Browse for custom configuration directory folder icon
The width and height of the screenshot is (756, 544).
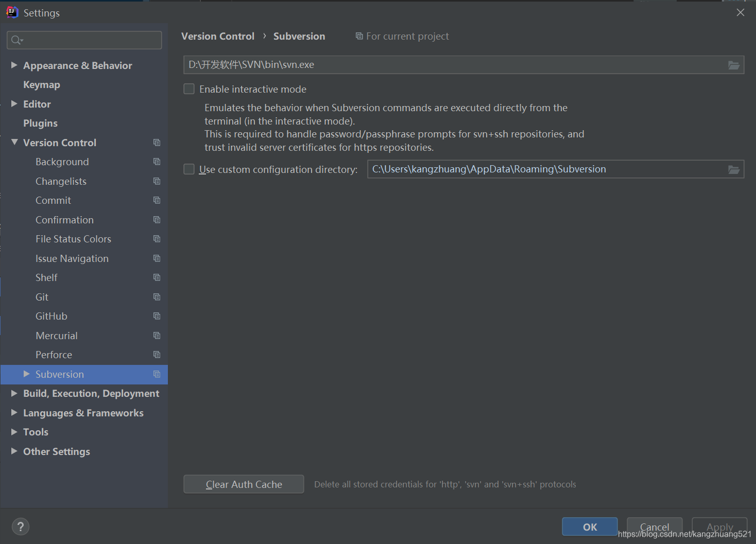(734, 169)
